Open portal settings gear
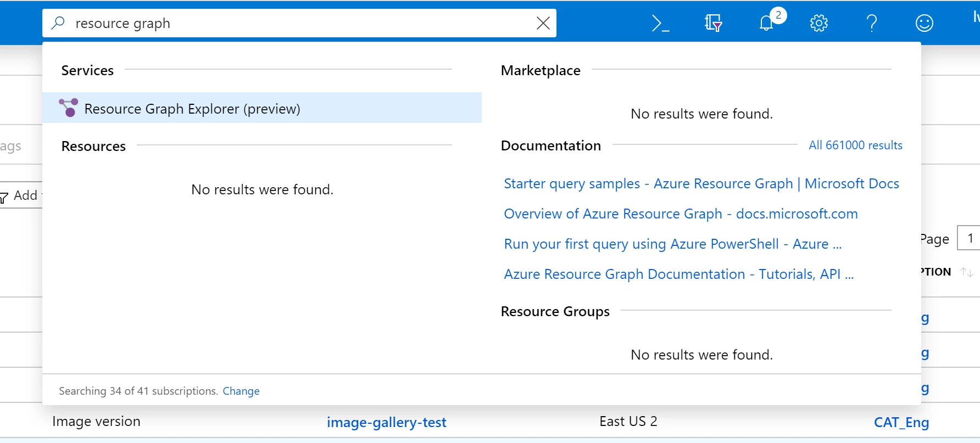 tap(818, 23)
